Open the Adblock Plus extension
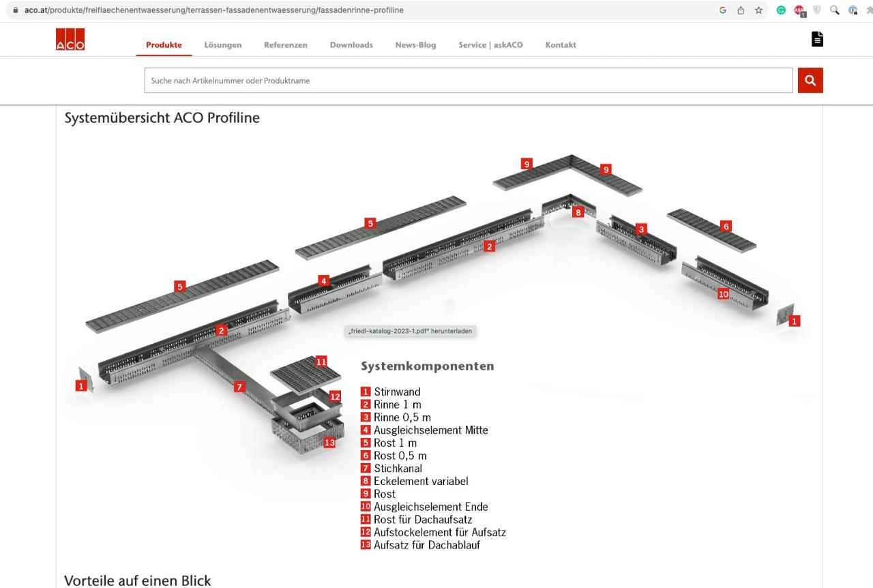Viewport: 873px width, 588px height. 799,11
